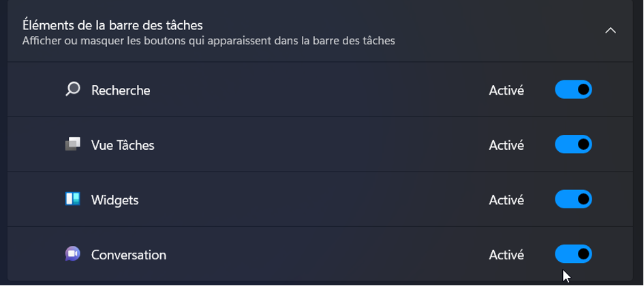Disable the Conversation toggle switch
This screenshot has height=286, width=644.
pyautogui.click(x=573, y=254)
